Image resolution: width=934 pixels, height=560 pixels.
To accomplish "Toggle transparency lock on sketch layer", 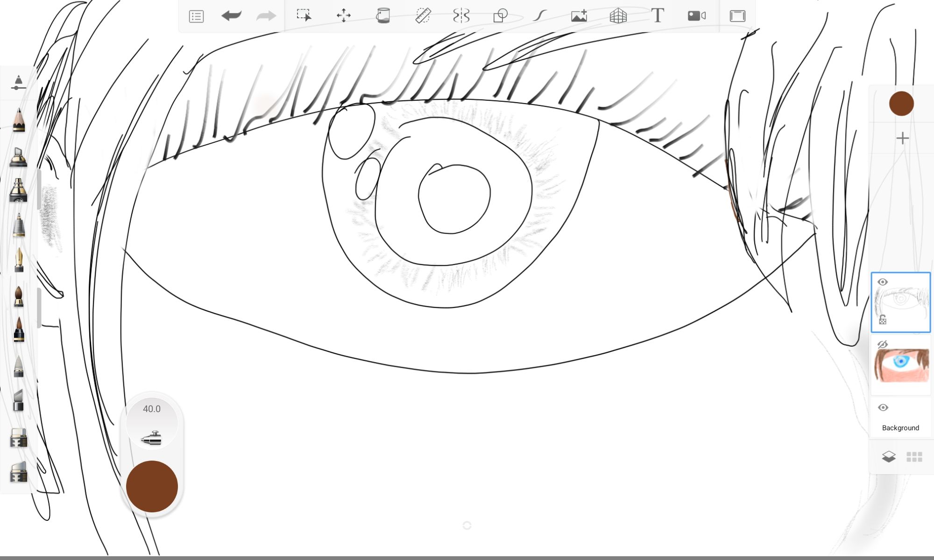I will pyautogui.click(x=883, y=320).
